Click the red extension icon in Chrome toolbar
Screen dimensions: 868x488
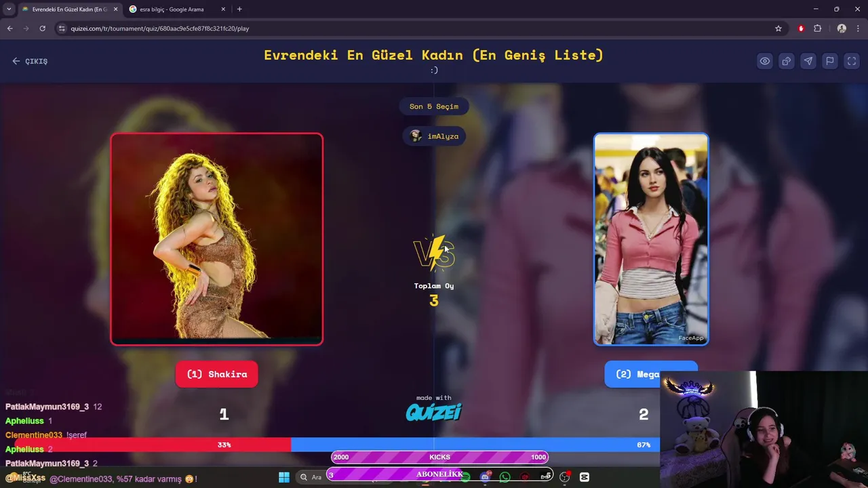(801, 28)
